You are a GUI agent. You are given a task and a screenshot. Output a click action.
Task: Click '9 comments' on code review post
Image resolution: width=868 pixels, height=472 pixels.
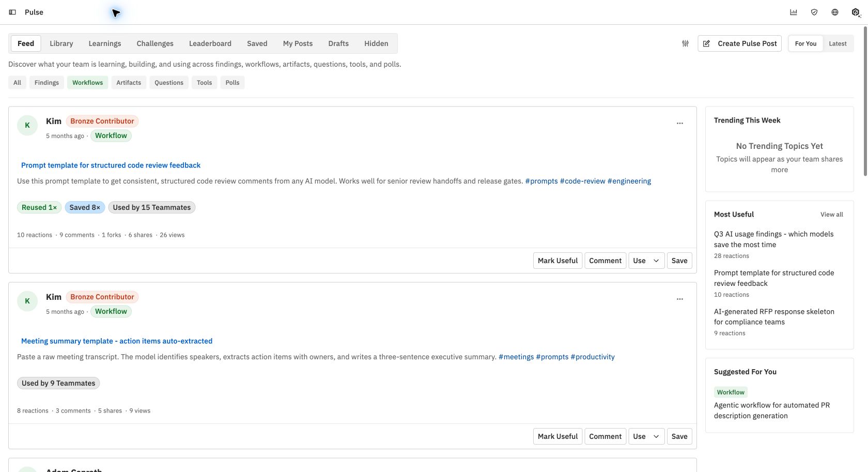(77, 235)
